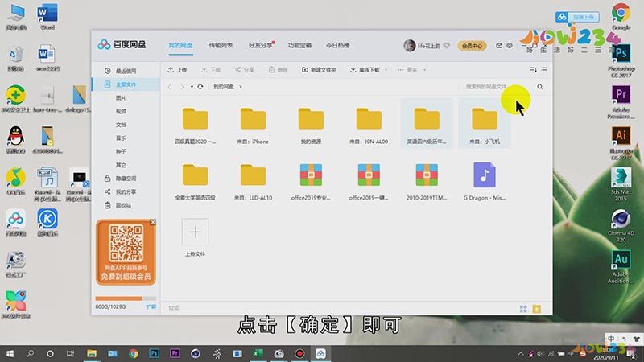Switch to the 好友分享 tab
The image size is (644, 362).
[x=260, y=45]
